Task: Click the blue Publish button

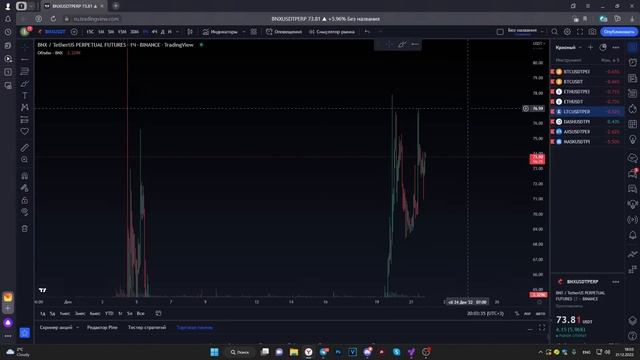Action: click(x=619, y=32)
